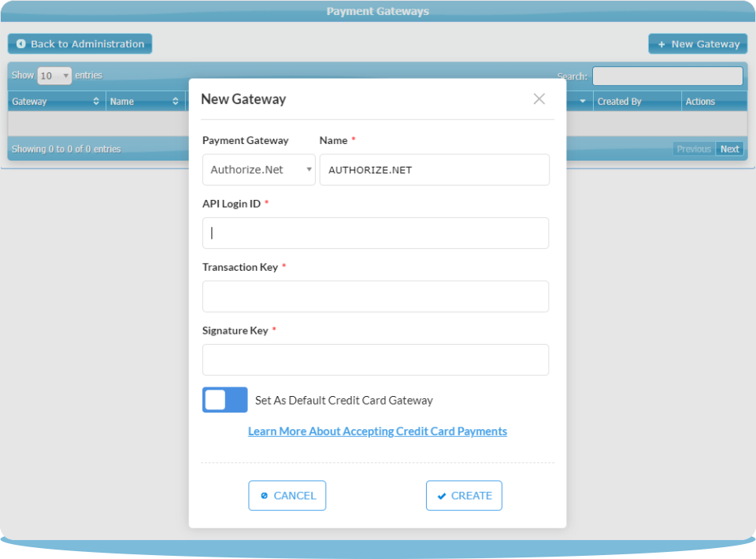Click the gateway Name text field

click(x=434, y=170)
